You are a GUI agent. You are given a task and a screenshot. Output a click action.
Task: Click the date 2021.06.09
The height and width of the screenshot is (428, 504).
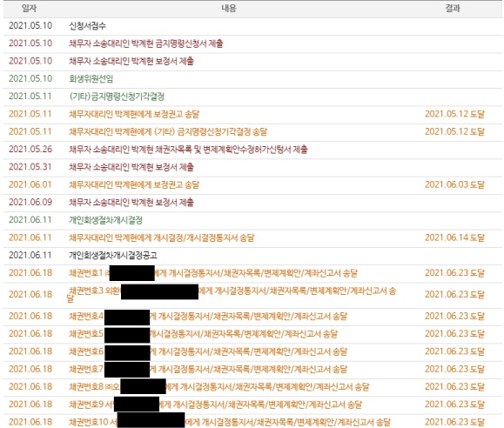(x=30, y=202)
